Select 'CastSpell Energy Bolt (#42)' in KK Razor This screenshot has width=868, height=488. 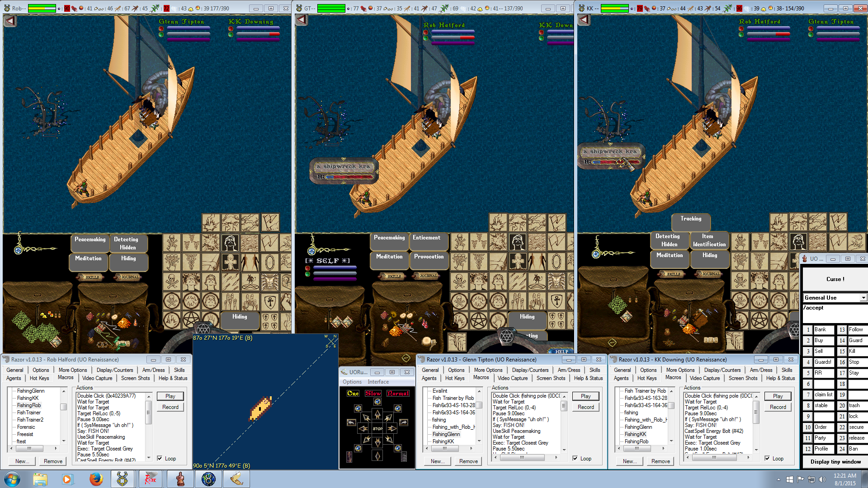point(714,431)
